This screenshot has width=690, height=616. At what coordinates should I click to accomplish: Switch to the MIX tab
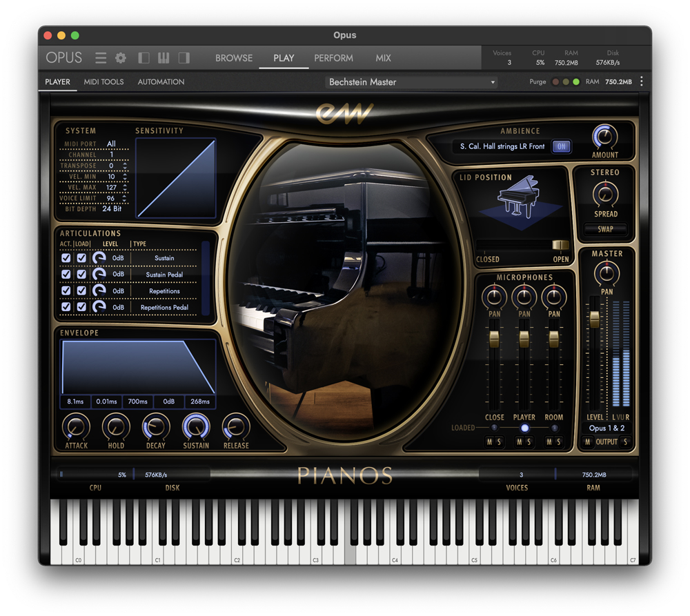point(383,58)
